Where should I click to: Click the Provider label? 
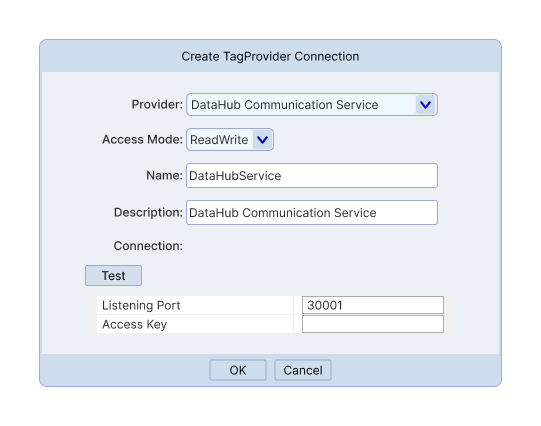coord(157,104)
